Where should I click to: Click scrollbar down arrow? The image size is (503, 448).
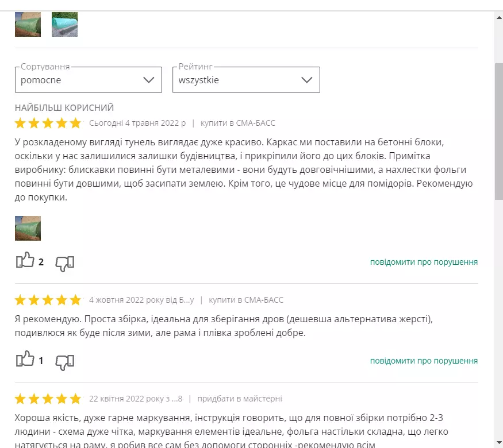[x=499, y=443]
